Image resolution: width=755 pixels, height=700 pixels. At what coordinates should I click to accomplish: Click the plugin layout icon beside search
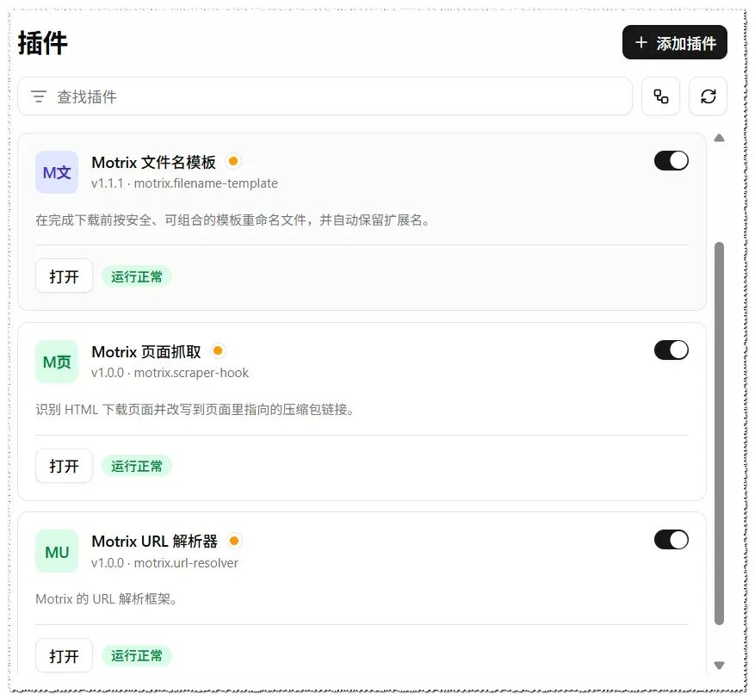[660, 96]
